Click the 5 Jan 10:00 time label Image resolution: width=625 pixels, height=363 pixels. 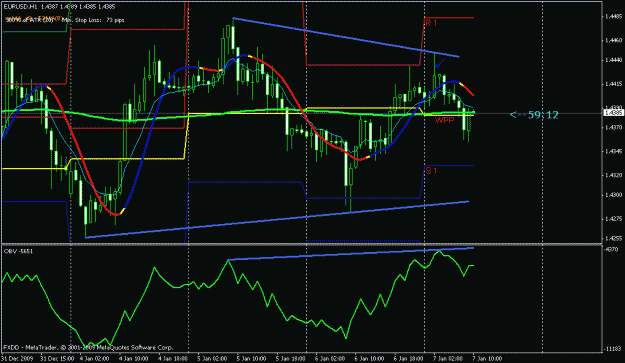(252, 358)
